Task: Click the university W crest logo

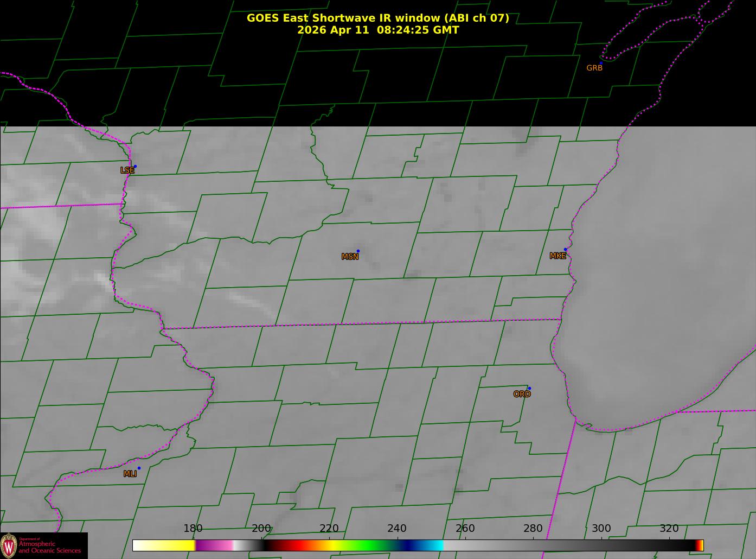Action: tap(9, 545)
